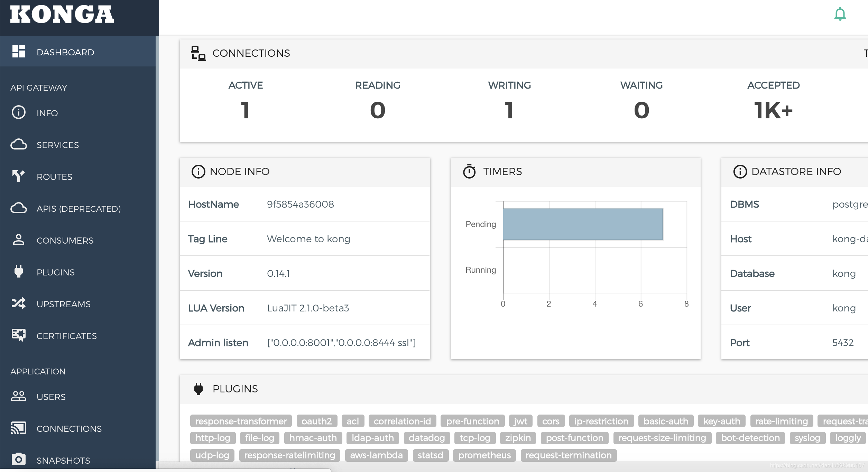Image resolution: width=868 pixels, height=472 pixels.
Task: Open the Services section
Action: pyautogui.click(x=78, y=144)
